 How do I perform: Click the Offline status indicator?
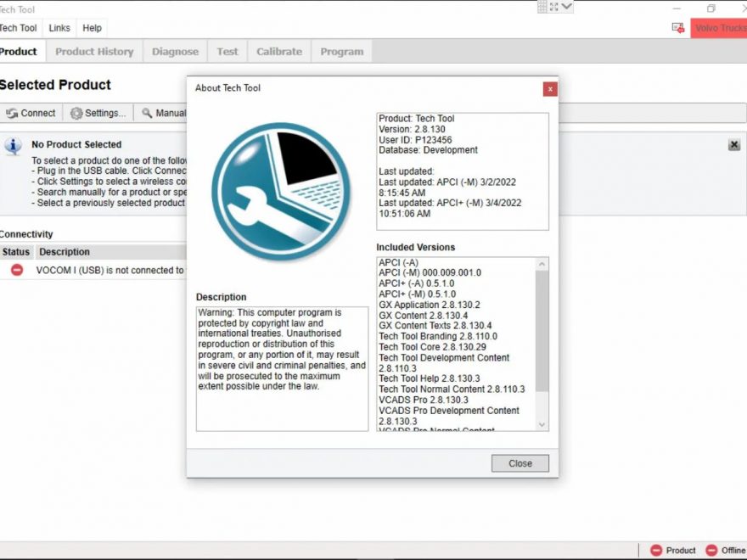726,551
